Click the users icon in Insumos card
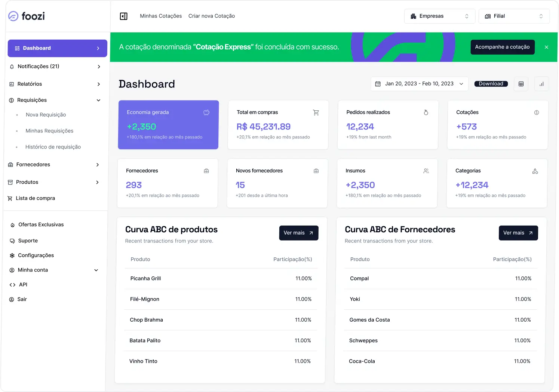This screenshot has height=392, width=559. [426, 171]
